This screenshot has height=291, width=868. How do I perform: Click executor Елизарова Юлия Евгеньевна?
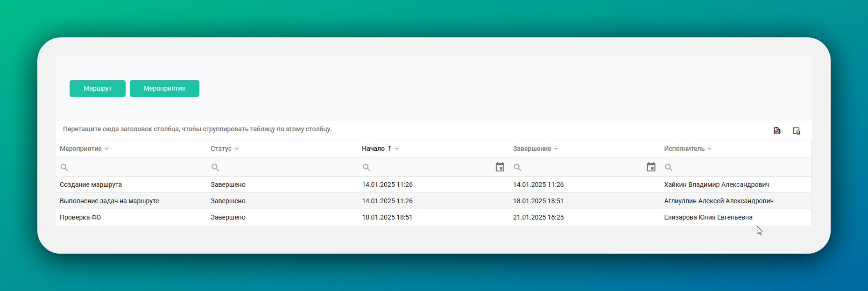click(708, 217)
